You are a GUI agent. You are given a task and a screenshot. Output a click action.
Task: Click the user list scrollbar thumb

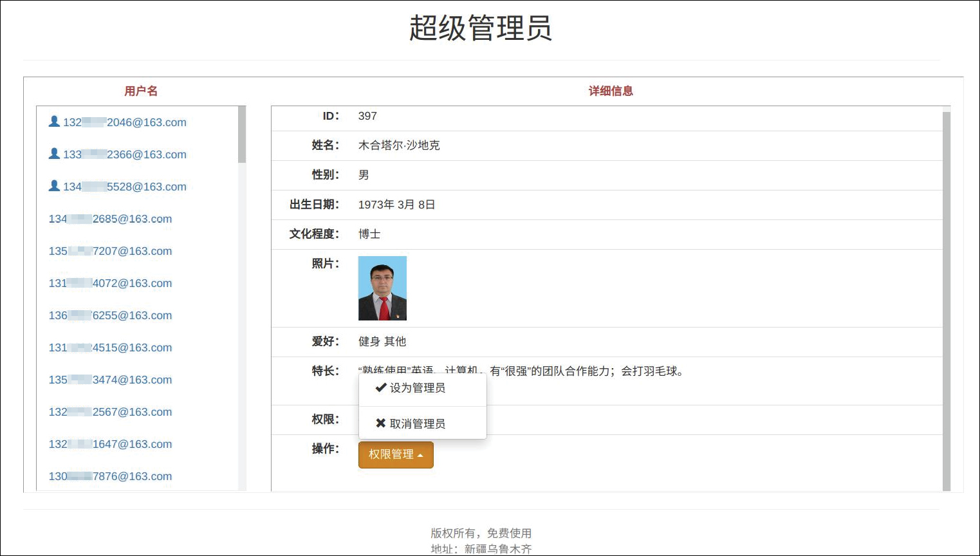point(242,134)
